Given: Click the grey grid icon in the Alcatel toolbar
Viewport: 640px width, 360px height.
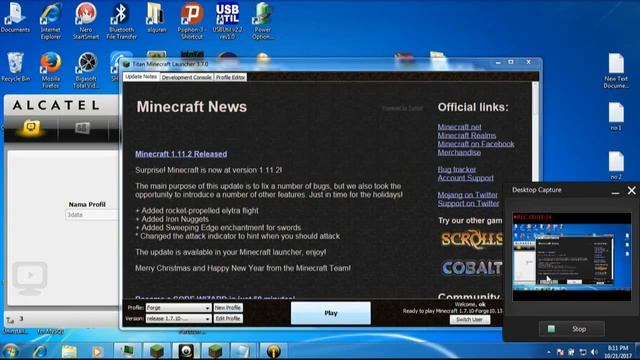Looking at the screenshot, I should (82, 128).
